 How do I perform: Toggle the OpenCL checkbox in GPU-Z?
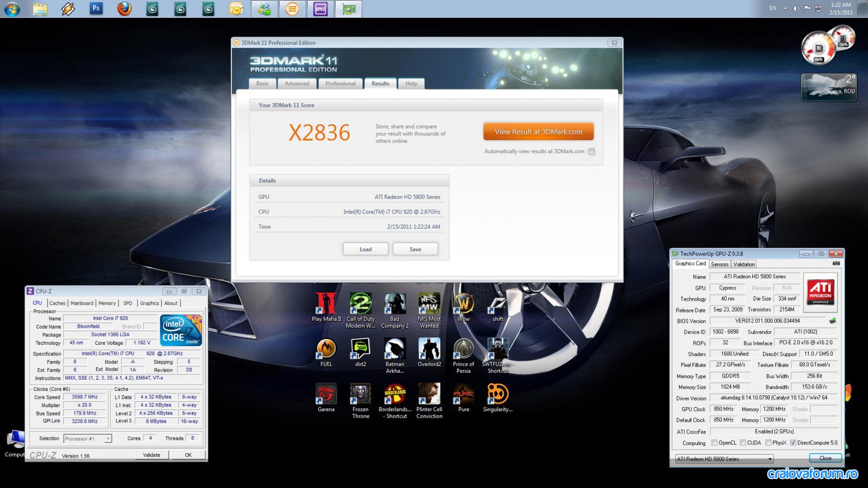[715, 443]
